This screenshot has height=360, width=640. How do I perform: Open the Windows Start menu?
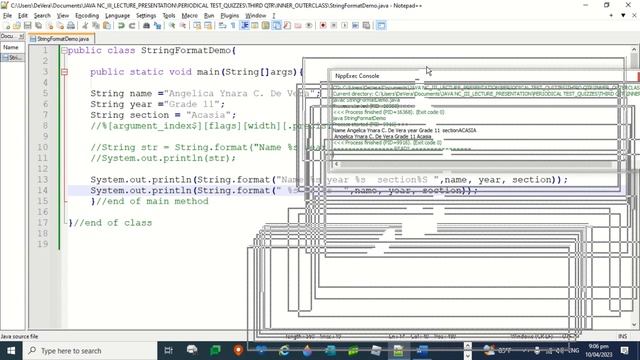[x=11, y=351]
